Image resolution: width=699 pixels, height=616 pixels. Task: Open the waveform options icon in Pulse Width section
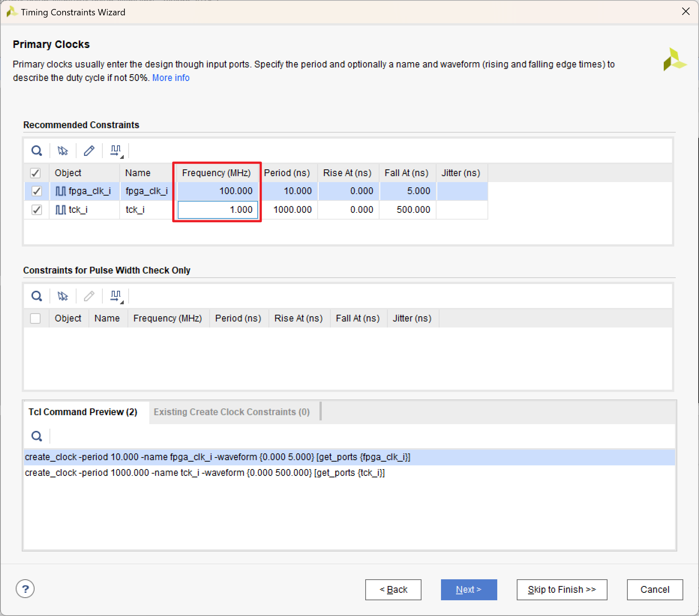116,296
